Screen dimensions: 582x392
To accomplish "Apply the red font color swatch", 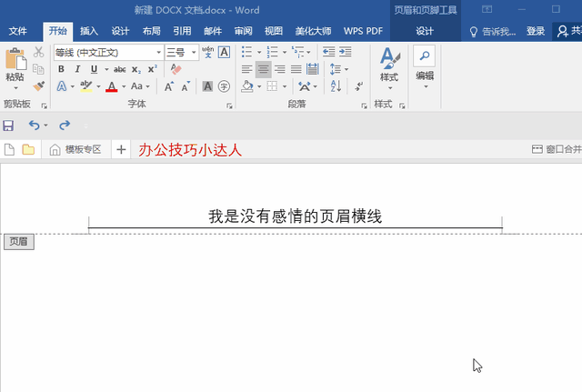I will pos(111,87).
